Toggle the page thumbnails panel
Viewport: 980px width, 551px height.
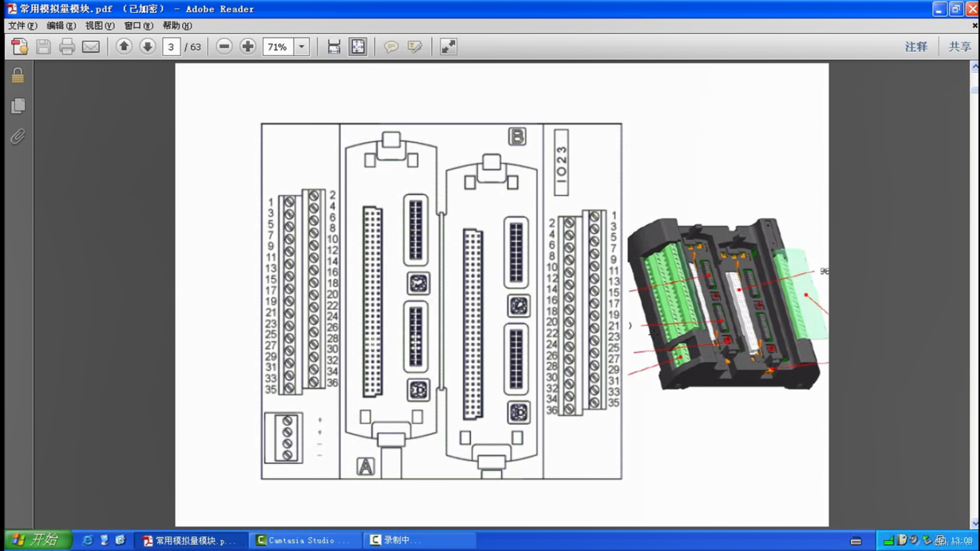point(18,106)
